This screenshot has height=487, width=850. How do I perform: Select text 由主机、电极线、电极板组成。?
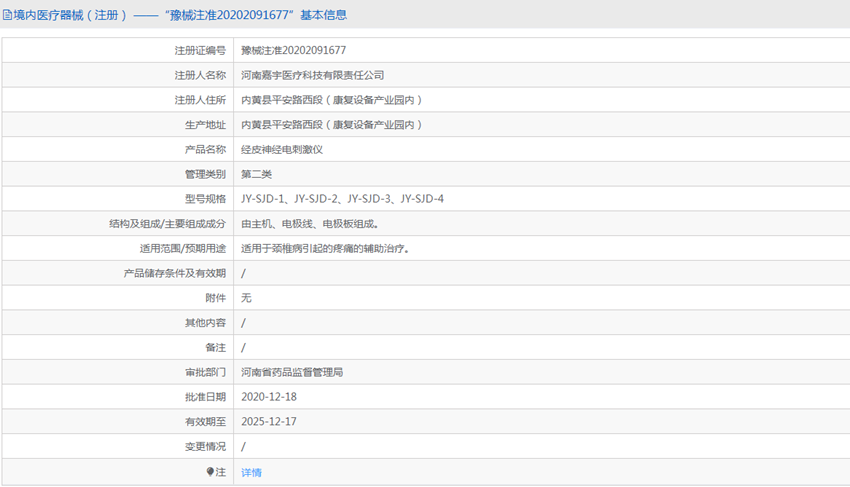coord(310,224)
